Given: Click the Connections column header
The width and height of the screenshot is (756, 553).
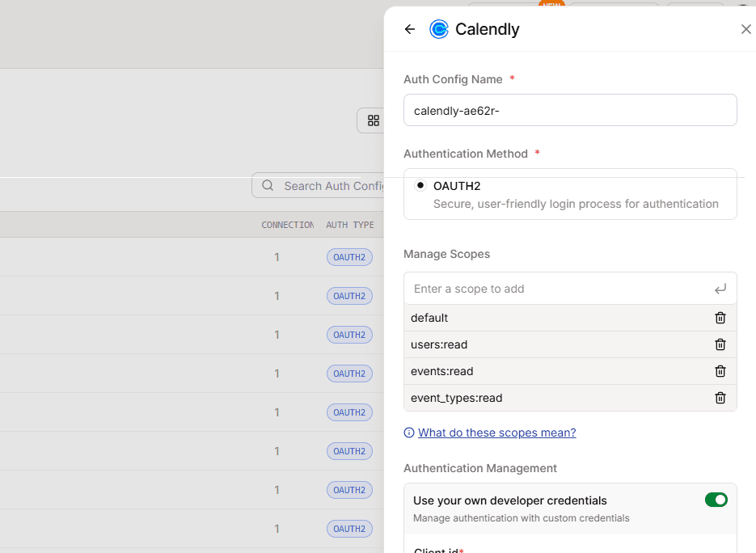Looking at the screenshot, I should pyautogui.click(x=287, y=225).
